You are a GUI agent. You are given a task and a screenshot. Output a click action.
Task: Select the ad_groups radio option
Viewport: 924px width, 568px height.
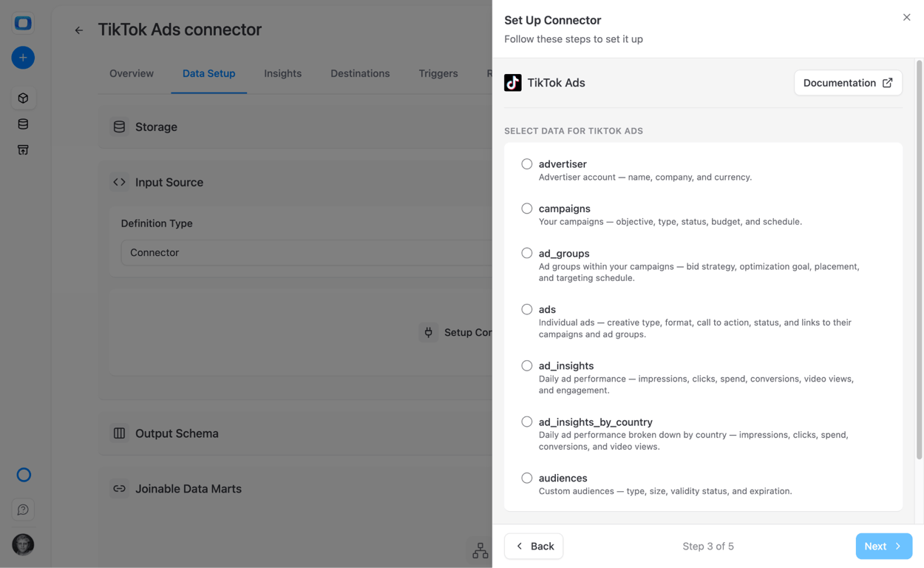pos(527,253)
